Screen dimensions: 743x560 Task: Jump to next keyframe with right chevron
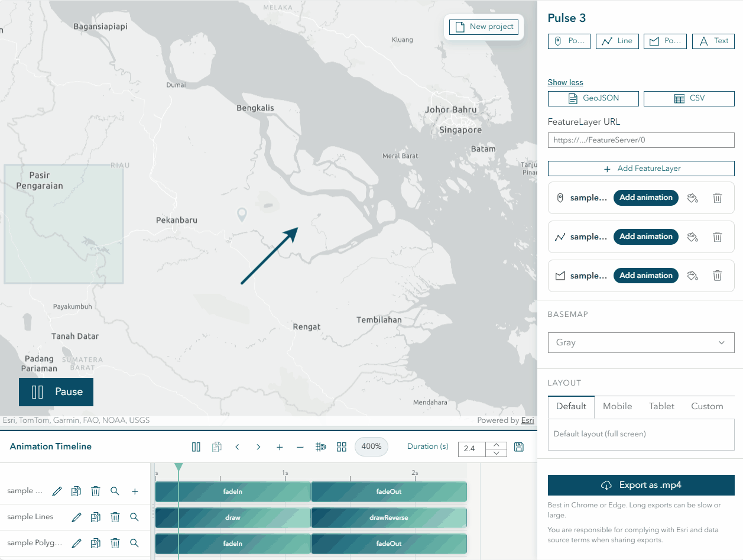coord(258,447)
